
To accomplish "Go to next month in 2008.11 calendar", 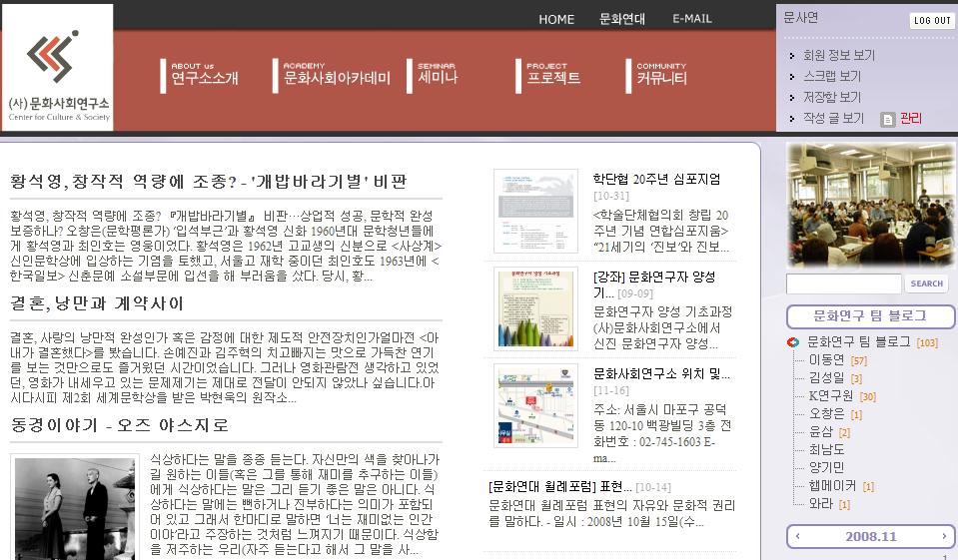I will [944, 536].
